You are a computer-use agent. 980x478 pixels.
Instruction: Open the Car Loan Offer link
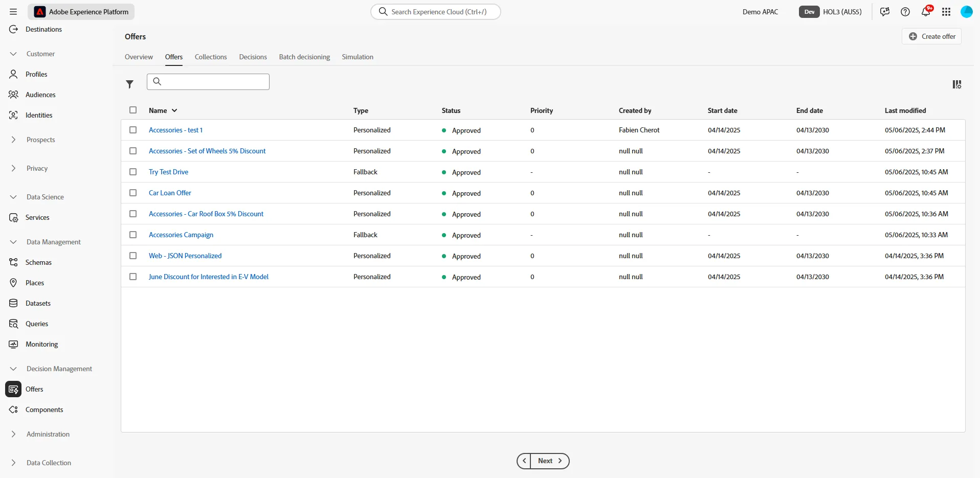click(170, 193)
